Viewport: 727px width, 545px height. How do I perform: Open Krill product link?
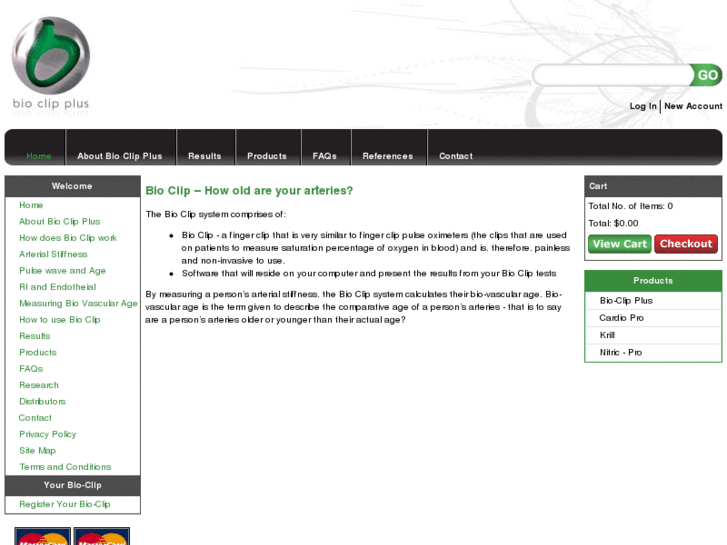click(x=607, y=335)
